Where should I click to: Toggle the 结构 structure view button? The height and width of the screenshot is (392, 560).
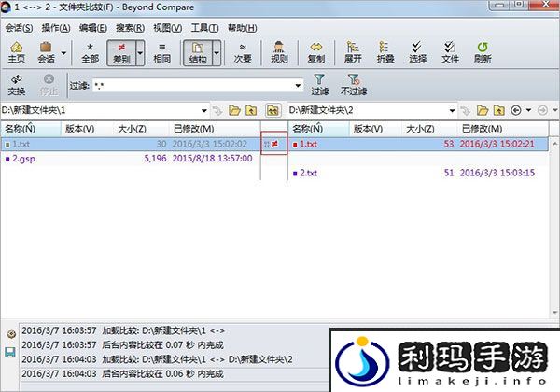[198, 52]
